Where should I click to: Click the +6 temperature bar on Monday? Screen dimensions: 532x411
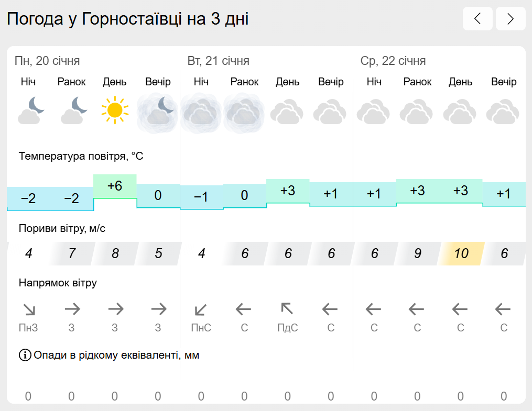click(115, 186)
